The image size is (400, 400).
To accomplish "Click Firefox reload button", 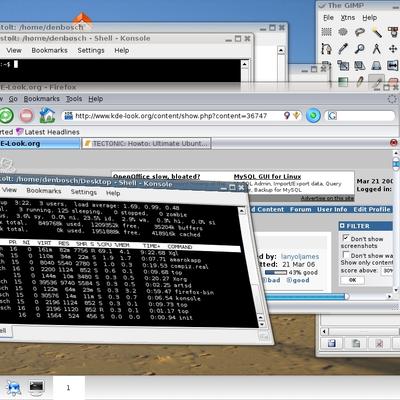I will 6,116.
